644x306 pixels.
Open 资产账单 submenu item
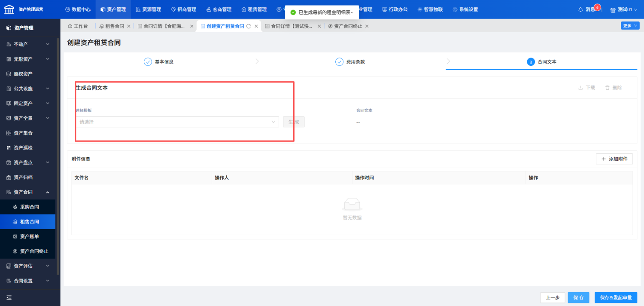click(28, 236)
